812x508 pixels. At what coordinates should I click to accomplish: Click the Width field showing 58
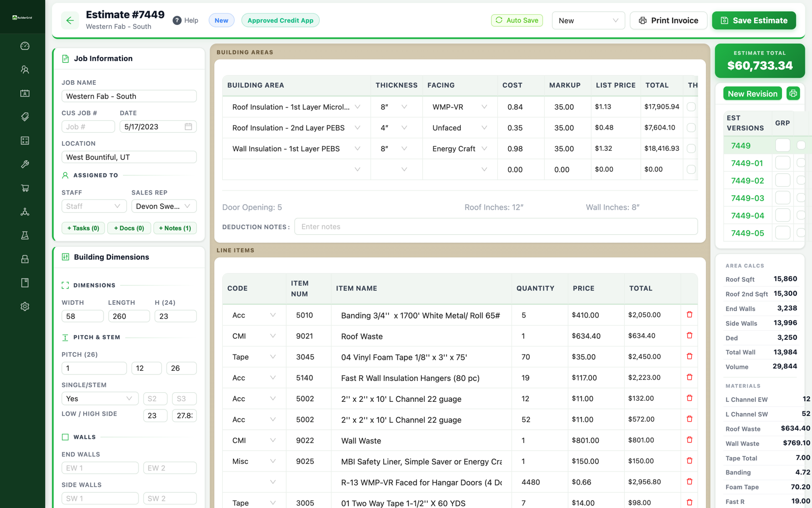pyautogui.click(x=82, y=316)
